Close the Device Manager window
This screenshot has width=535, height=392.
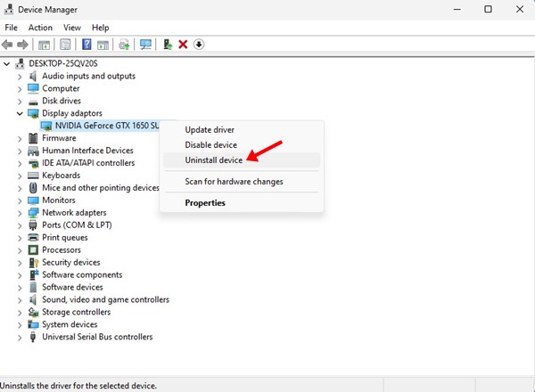(x=520, y=9)
